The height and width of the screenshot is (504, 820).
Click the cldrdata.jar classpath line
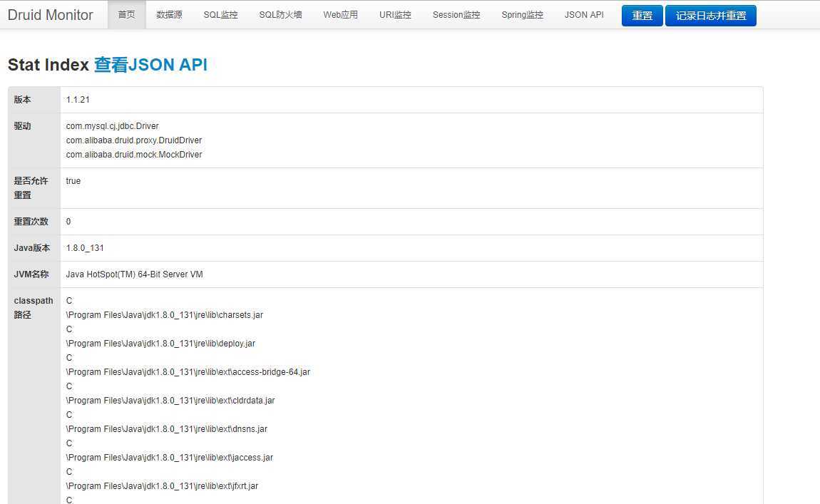pyautogui.click(x=170, y=401)
